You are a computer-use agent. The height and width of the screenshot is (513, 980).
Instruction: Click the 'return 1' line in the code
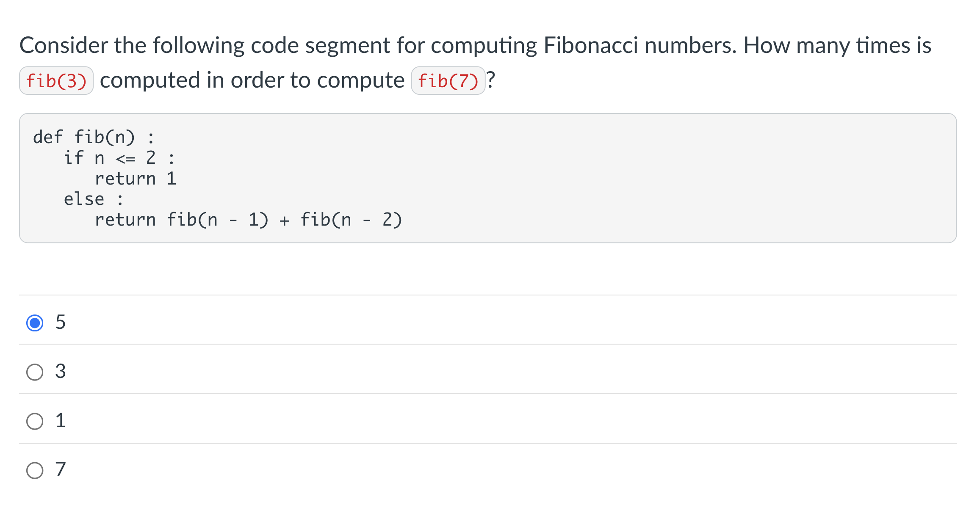pos(136,178)
